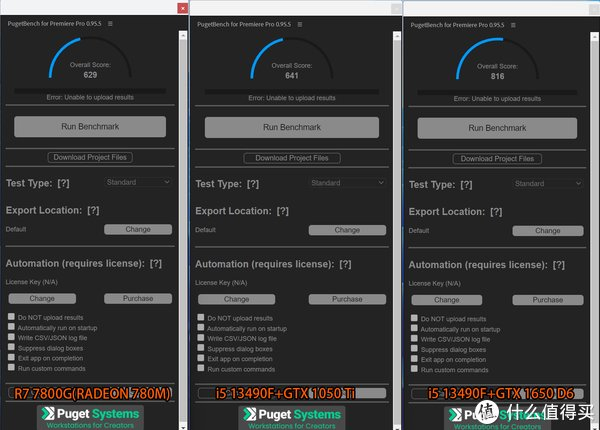Enable Write CSV/JSON log file in 629 panel
Image resolution: width=600 pixels, height=430 pixels.
(x=11, y=337)
